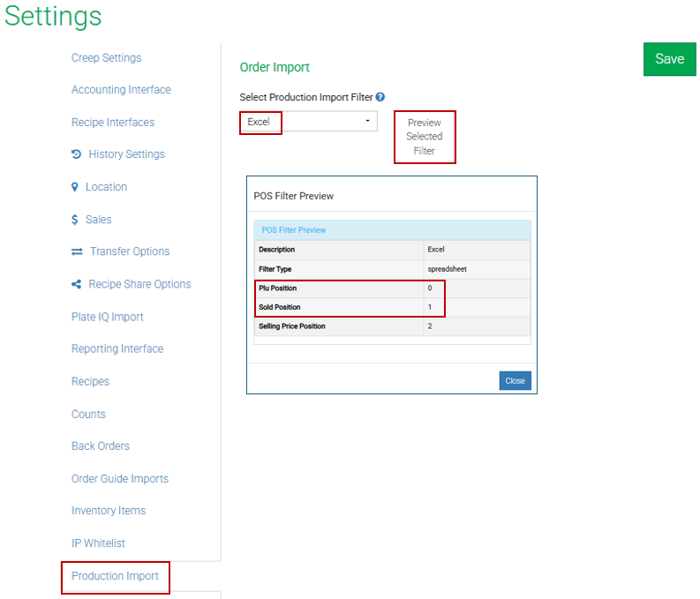Viewport: 700px width, 599px height.
Task: Click the Sales dollar sign icon
Action: 75,220
